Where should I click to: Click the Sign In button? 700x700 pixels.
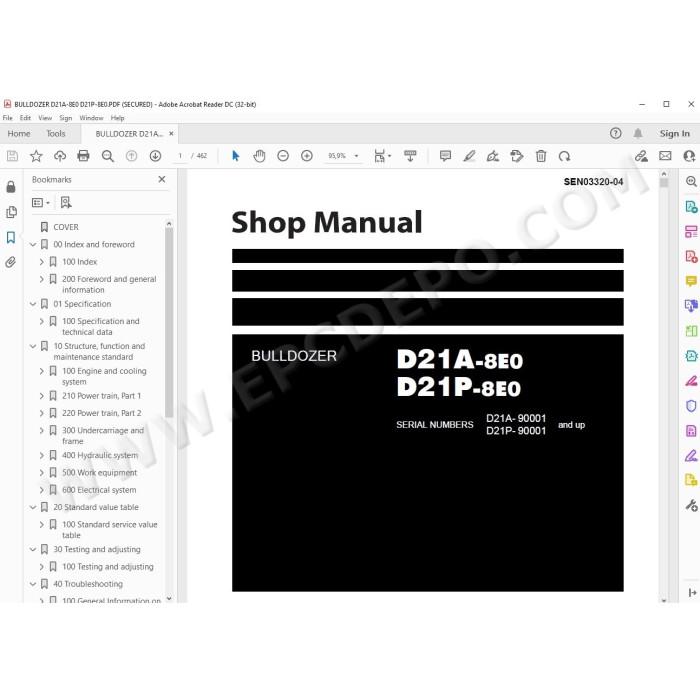pos(675,133)
